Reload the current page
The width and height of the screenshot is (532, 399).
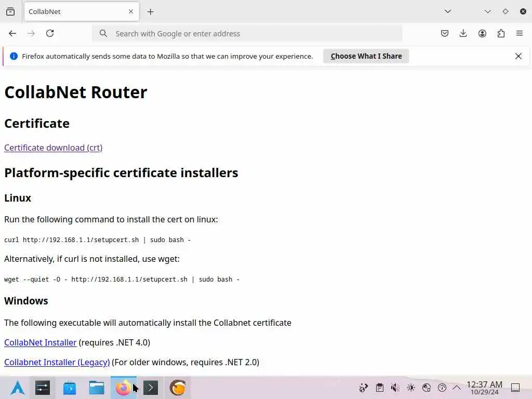click(50, 33)
